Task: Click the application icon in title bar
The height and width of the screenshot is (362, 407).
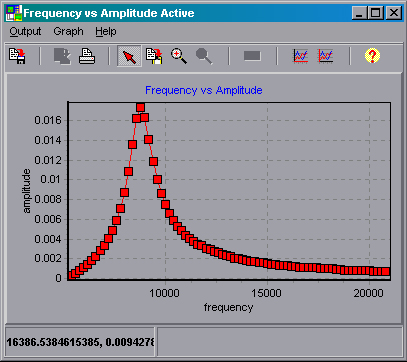Action: pyautogui.click(x=14, y=13)
